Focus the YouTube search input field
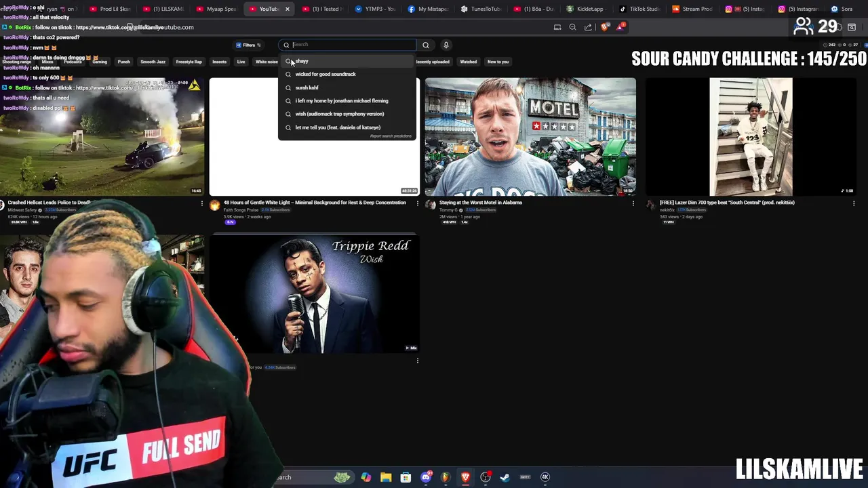 coord(347,45)
